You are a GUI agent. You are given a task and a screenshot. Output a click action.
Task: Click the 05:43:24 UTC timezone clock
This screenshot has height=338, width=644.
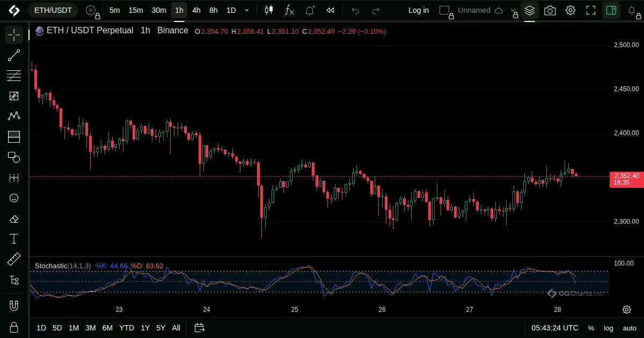(x=555, y=328)
